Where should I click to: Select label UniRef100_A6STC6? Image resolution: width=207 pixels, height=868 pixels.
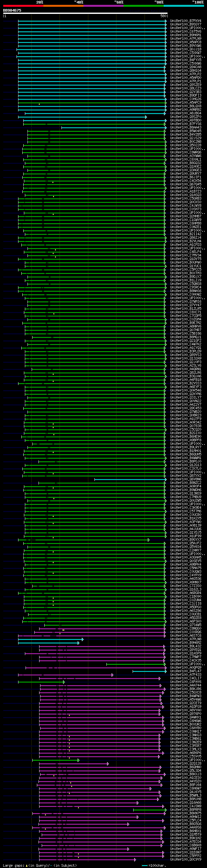coord(185,635)
